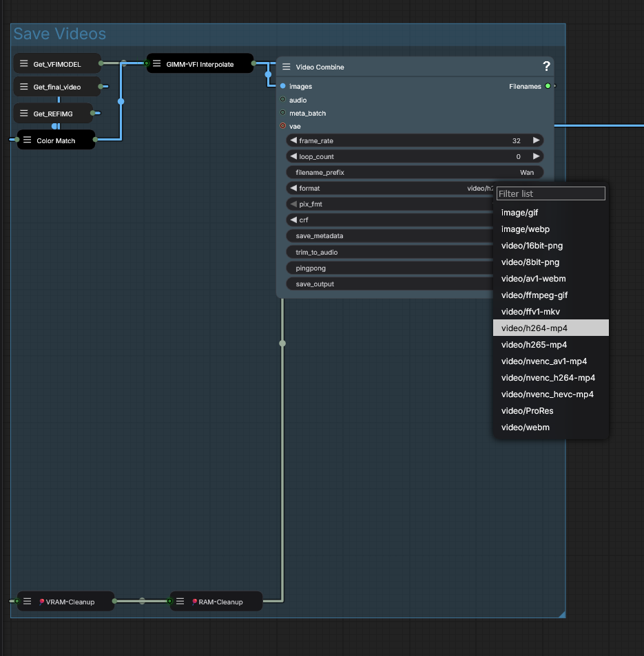
Task: Pick video/ffmpeg-gif format
Action: 550,295
